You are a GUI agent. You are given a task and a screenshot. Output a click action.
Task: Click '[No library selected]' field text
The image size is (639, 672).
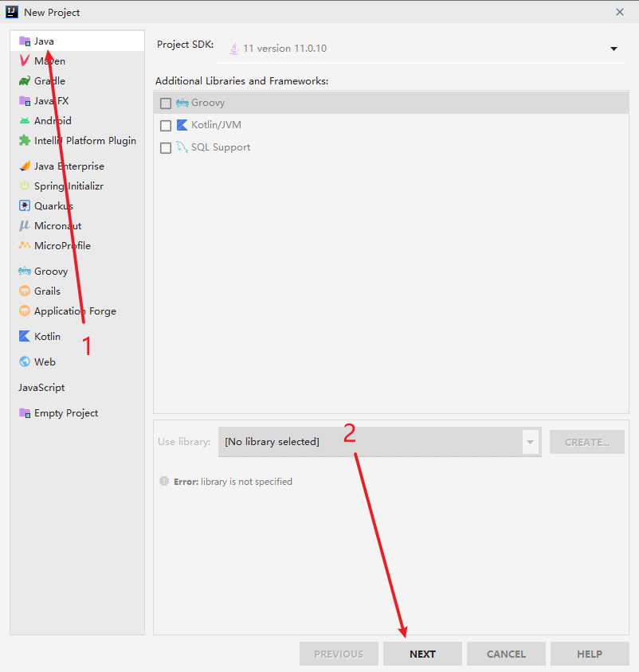[272, 442]
